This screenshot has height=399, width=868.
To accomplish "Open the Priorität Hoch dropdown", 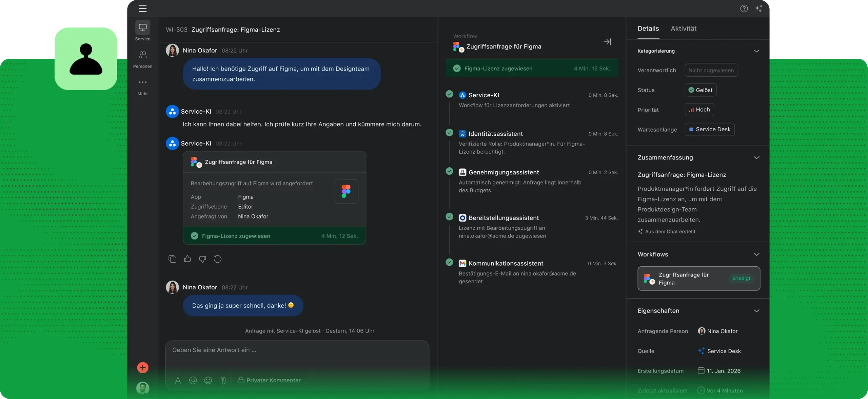I will (699, 110).
